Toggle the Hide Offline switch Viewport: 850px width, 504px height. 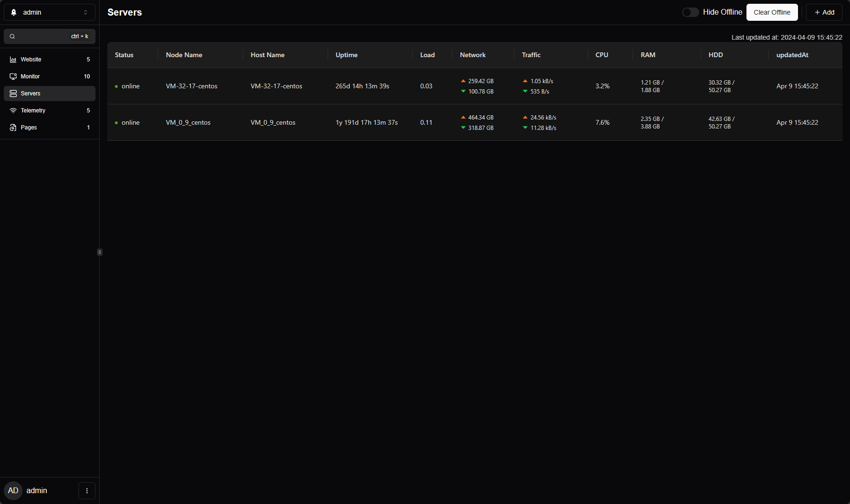(x=690, y=12)
